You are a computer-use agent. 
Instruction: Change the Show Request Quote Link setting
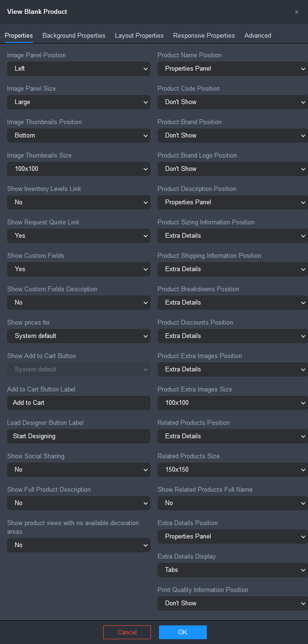79,236
